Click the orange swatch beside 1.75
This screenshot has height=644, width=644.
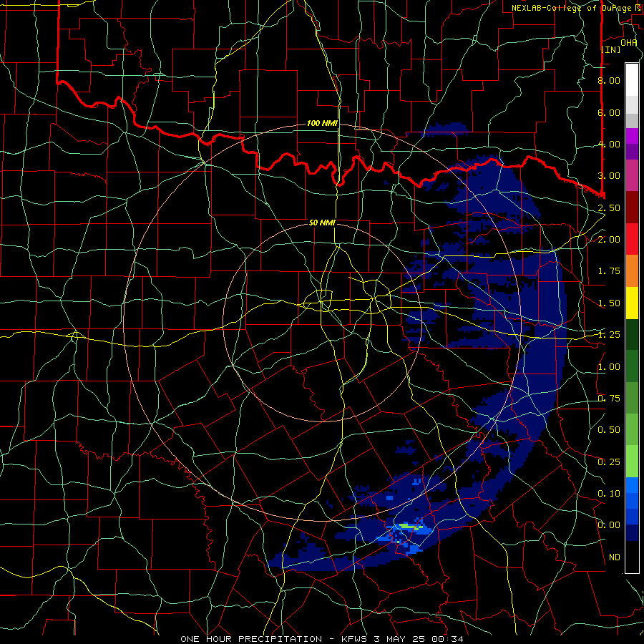(632, 270)
